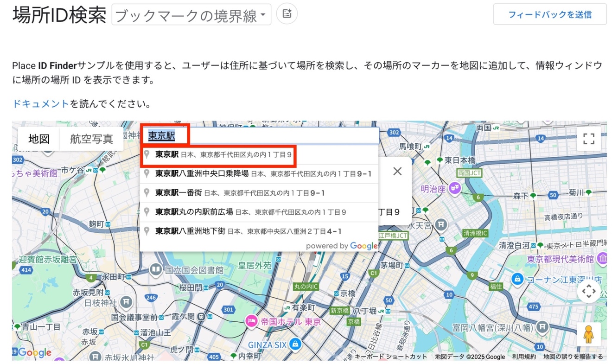Click the 明治座 theater marker
The height and width of the screenshot is (364, 612).
click(455, 188)
